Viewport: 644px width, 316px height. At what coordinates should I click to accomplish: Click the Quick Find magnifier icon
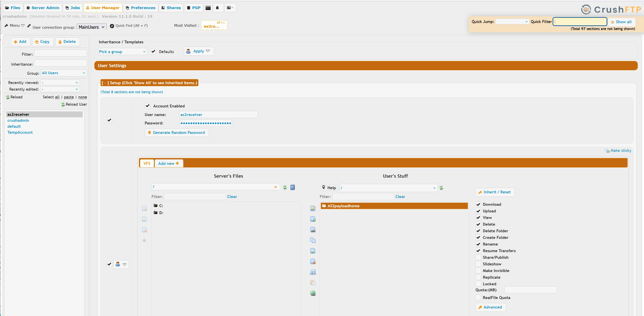(x=112, y=26)
